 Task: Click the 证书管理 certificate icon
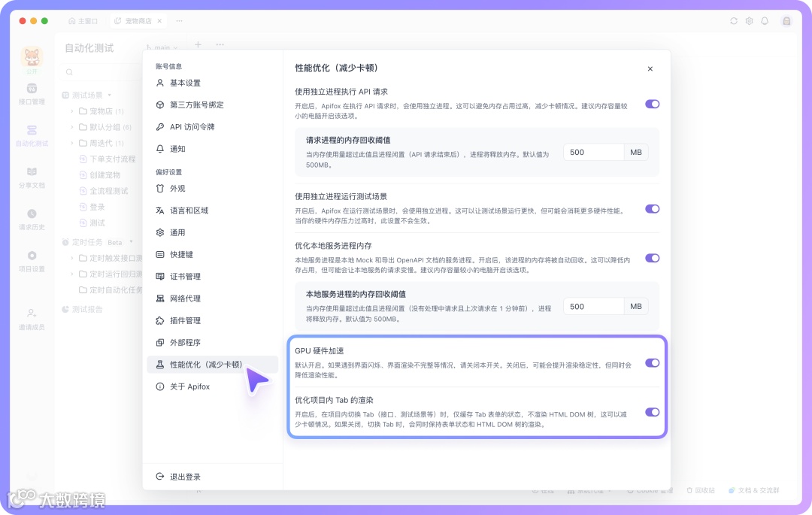click(x=160, y=277)
